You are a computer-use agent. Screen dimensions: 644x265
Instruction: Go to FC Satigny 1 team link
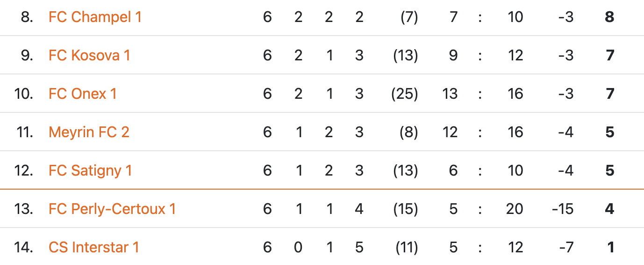point(90,171)
